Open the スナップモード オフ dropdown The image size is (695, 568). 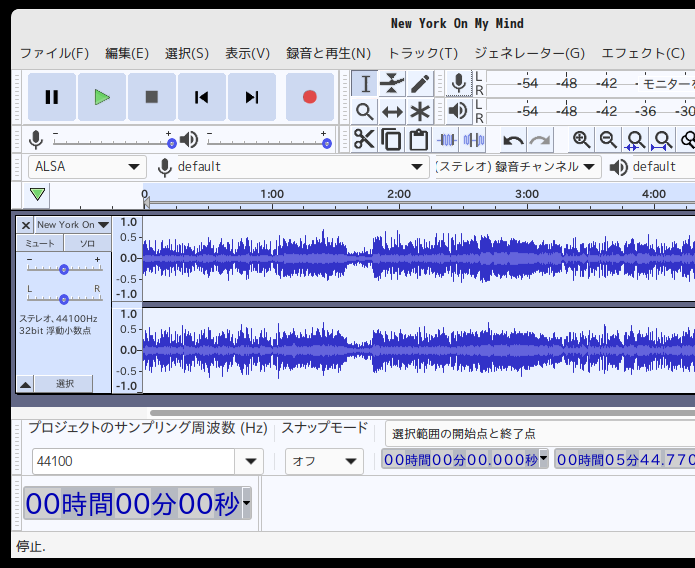tap(324, 461)
